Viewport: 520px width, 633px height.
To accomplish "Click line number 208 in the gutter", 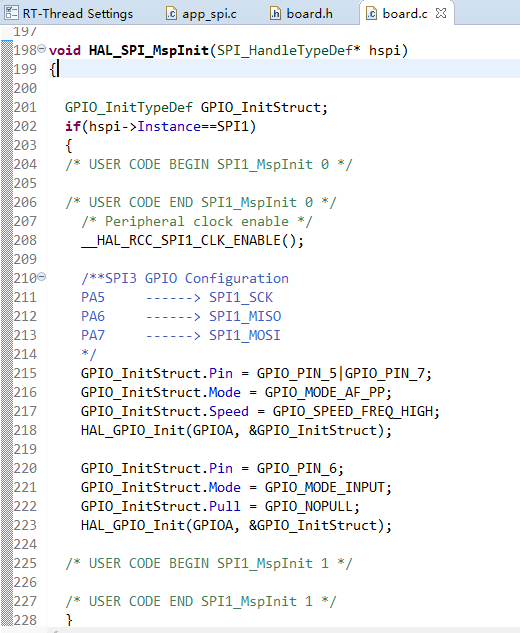I will tap(25, 241).
